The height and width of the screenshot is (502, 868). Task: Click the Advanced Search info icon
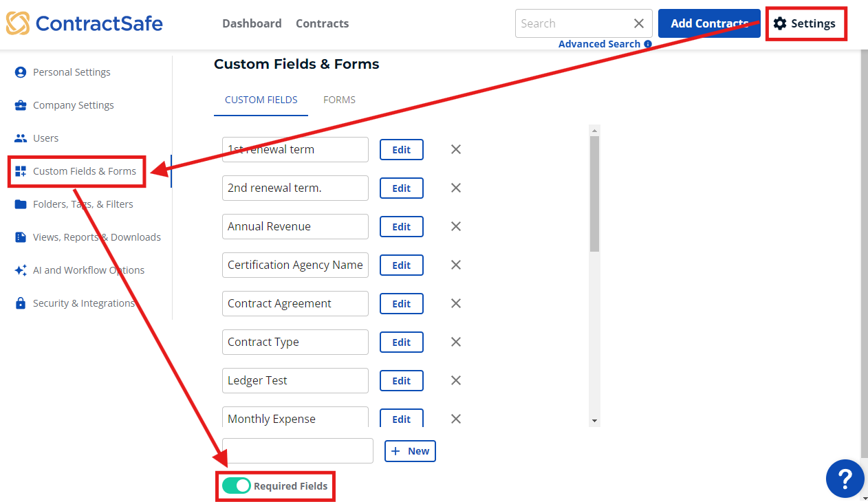(x=648, y=44)
